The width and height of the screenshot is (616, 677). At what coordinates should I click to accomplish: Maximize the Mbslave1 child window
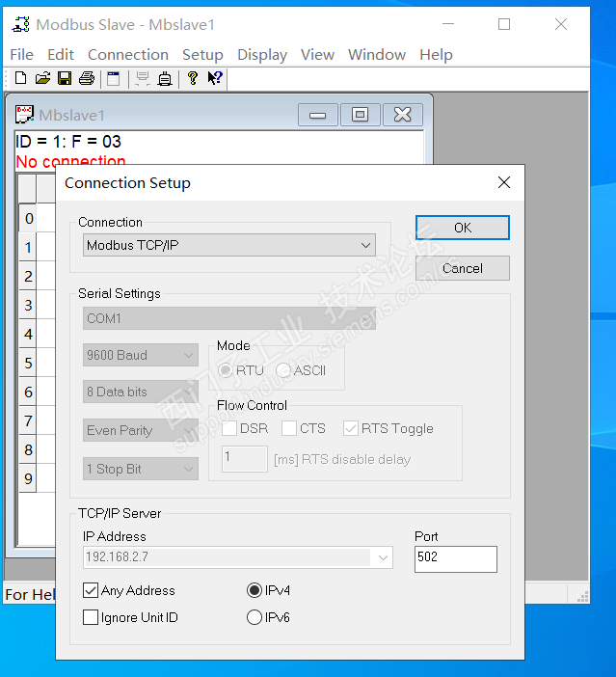tap(360, 115)
